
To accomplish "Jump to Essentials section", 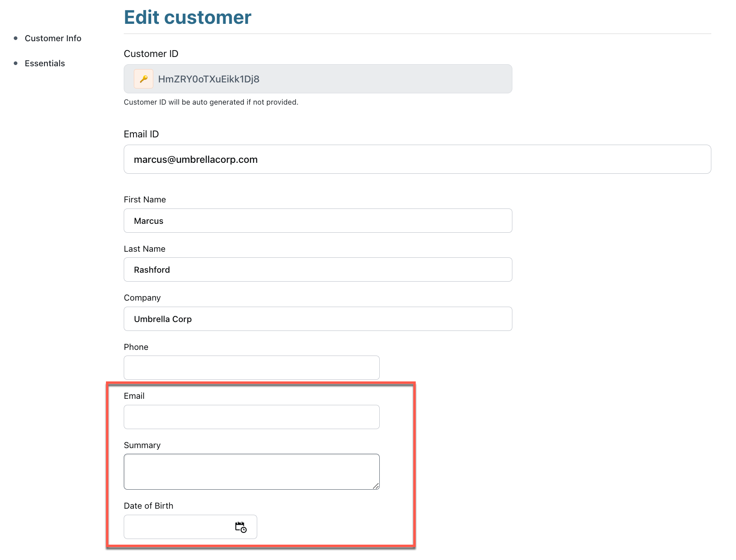I will [45, 63].
